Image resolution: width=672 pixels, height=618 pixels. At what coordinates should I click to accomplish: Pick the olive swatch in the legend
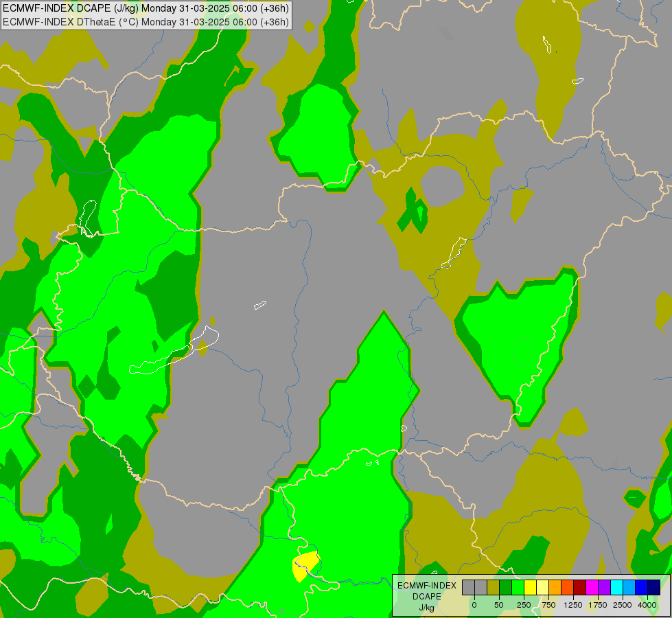coord(494,588)
